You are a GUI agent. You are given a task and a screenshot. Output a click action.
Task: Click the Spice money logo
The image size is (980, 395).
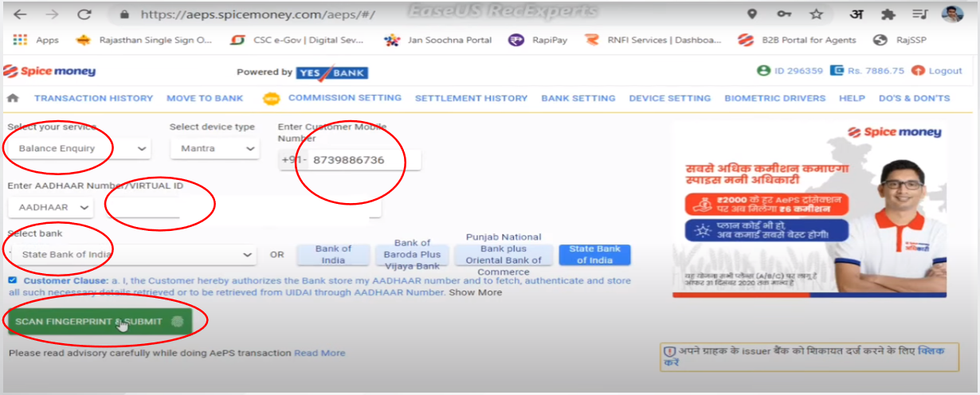49,72
